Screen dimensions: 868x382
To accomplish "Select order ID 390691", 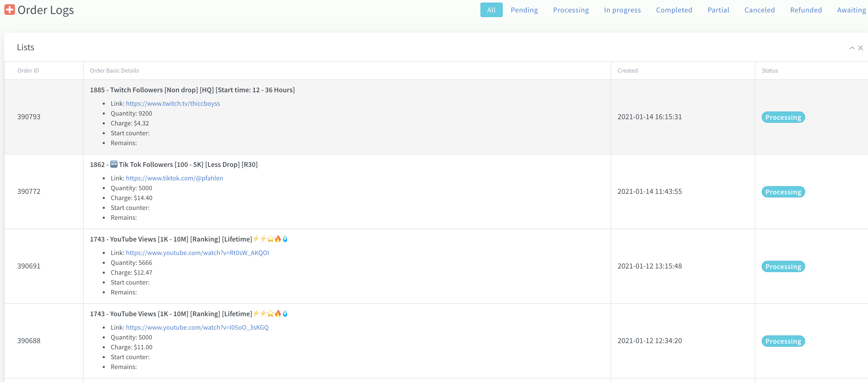I will 29,266.
